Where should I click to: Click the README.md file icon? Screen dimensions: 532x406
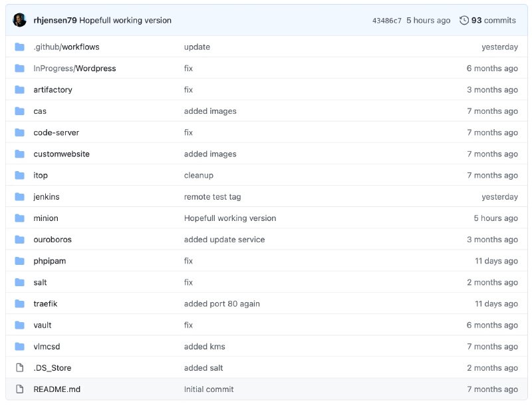click(x=20, y=389)
